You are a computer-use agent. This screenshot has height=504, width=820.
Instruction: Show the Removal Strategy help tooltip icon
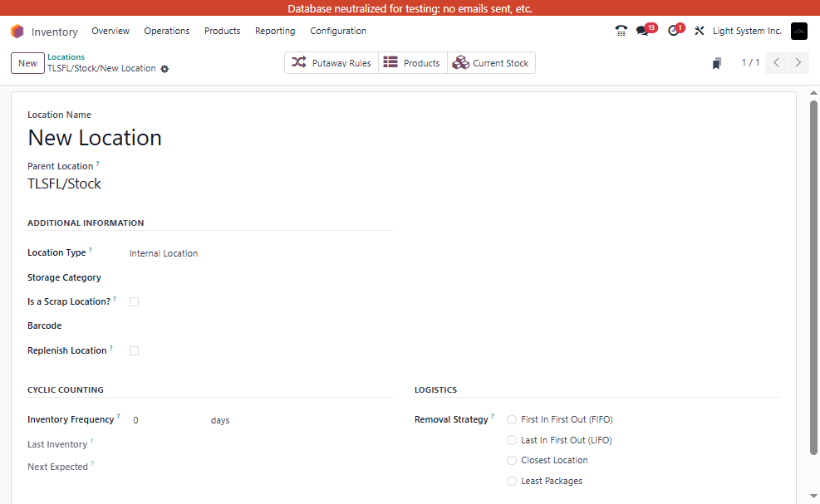coord(492,416)
